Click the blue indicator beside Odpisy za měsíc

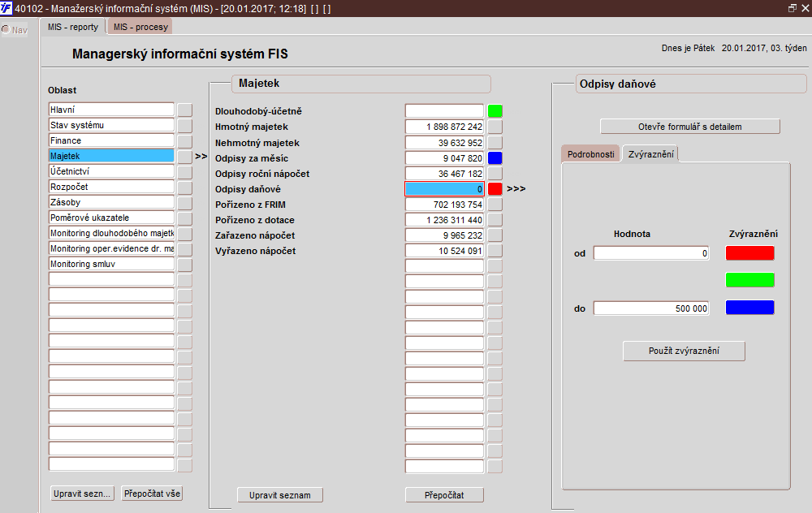[x=495, y=158]
